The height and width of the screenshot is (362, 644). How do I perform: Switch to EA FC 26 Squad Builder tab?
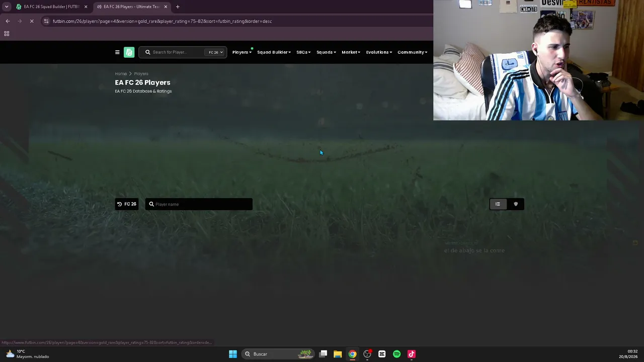tap(50, 7)
